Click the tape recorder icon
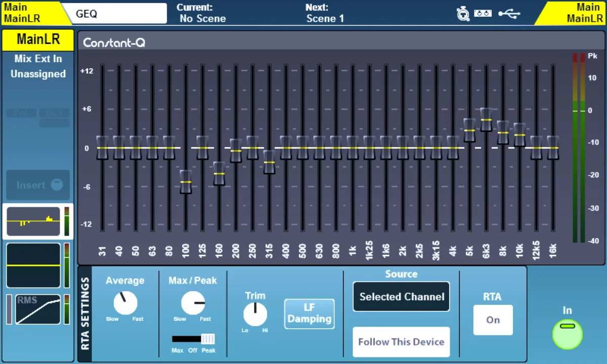Viewport: 607px width, 364px height. click(483, 14)
